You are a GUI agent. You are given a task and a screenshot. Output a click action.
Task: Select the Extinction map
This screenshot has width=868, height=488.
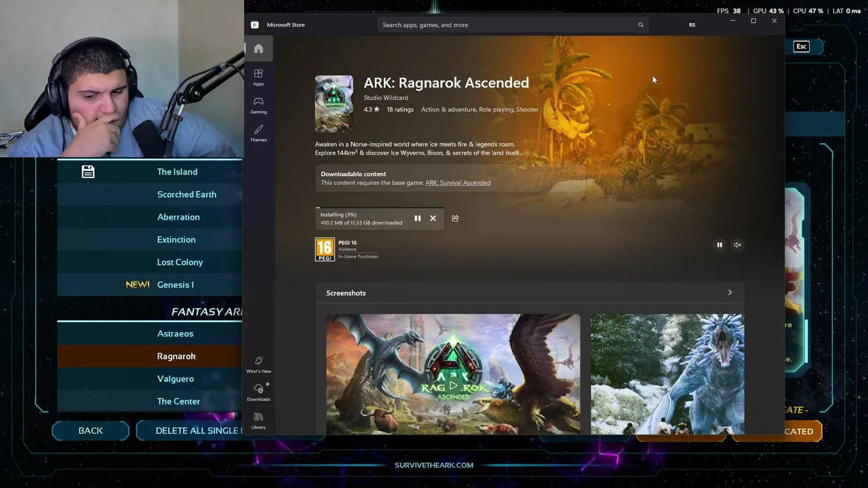pyautogui.click(x=176, y=240)
